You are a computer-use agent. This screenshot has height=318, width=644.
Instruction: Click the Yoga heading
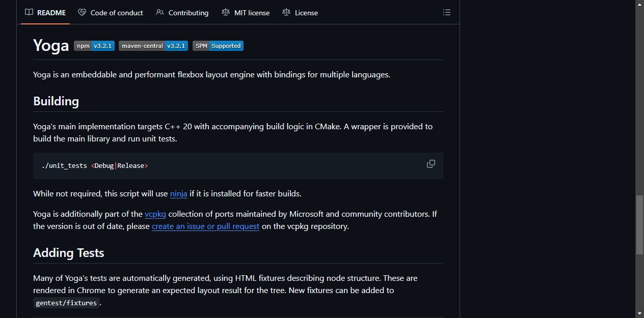point(51,45)
